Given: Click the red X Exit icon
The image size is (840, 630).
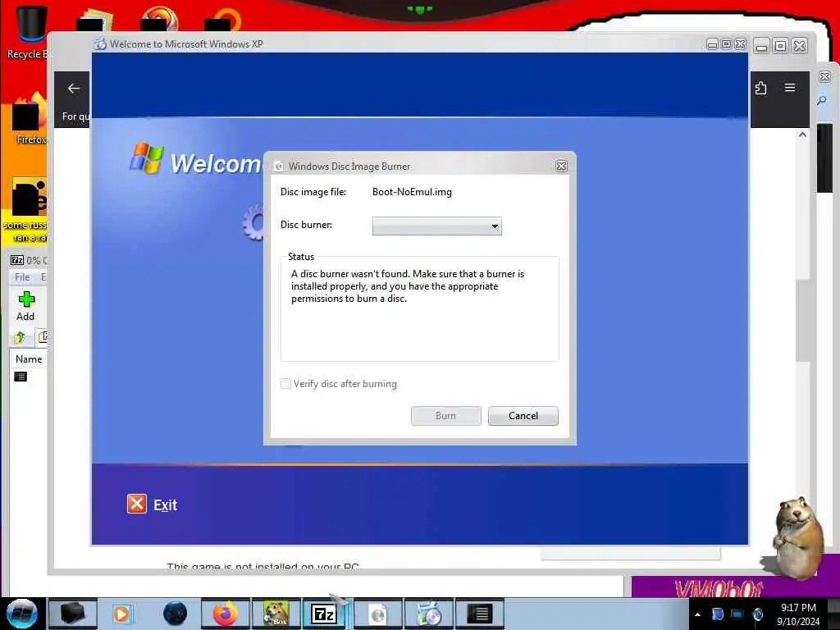Looking at the screenshot, I should click(x=137, y=504).
